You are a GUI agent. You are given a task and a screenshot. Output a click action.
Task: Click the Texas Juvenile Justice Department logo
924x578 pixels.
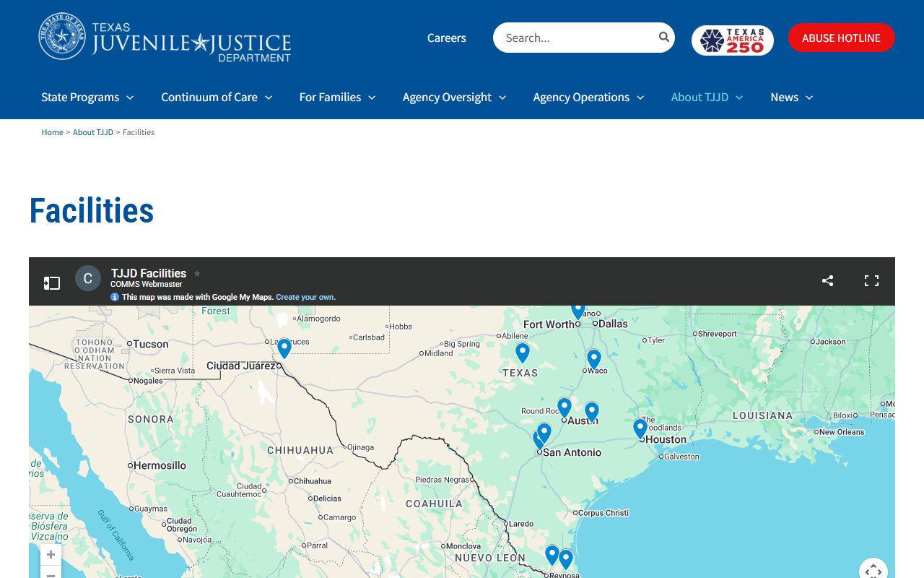(x=165, y=38)
